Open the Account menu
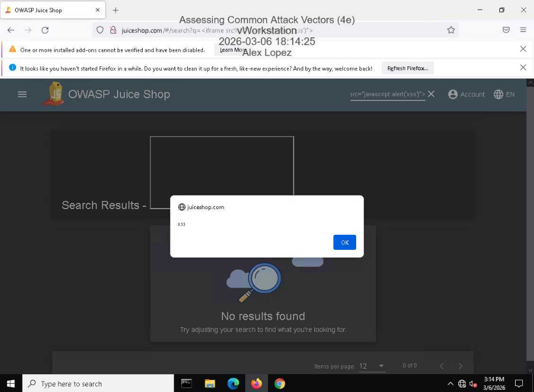This screenshot has height=392, width=534. point(466,94)
